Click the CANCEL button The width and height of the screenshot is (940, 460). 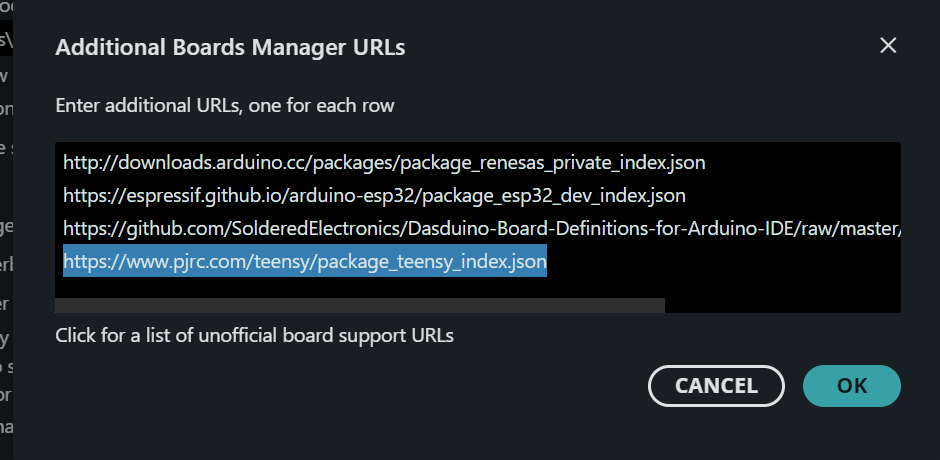(716, 386)
